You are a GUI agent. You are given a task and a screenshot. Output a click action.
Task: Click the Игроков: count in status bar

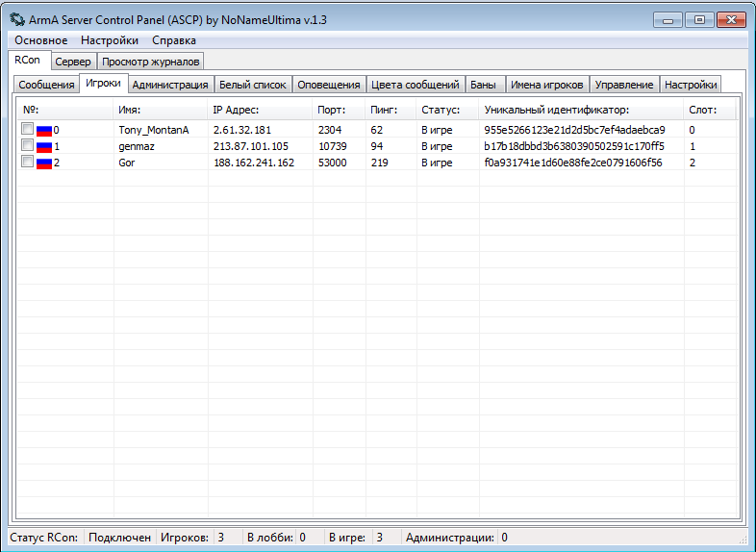tap(221, 538)
